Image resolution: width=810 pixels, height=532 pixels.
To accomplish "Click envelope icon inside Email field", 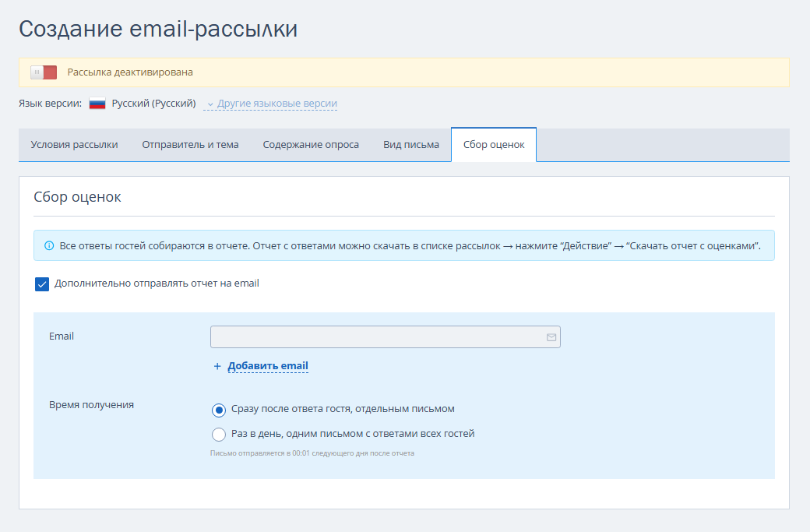I will coord(551,337).
